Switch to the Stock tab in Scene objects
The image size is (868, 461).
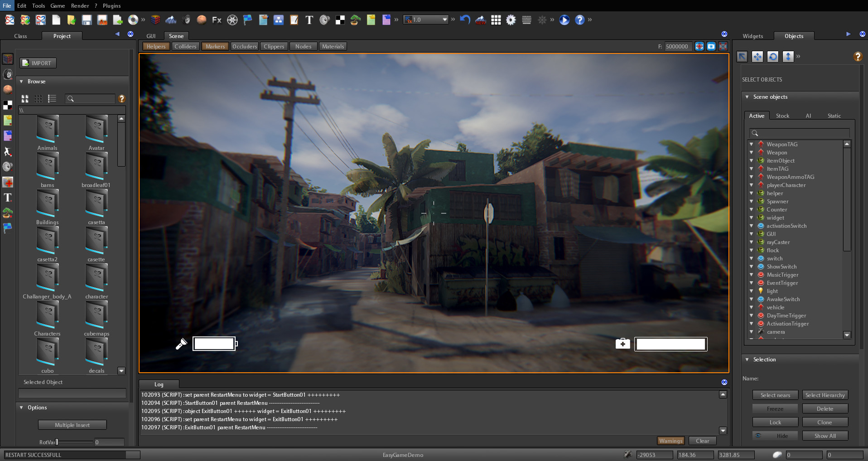782,116
